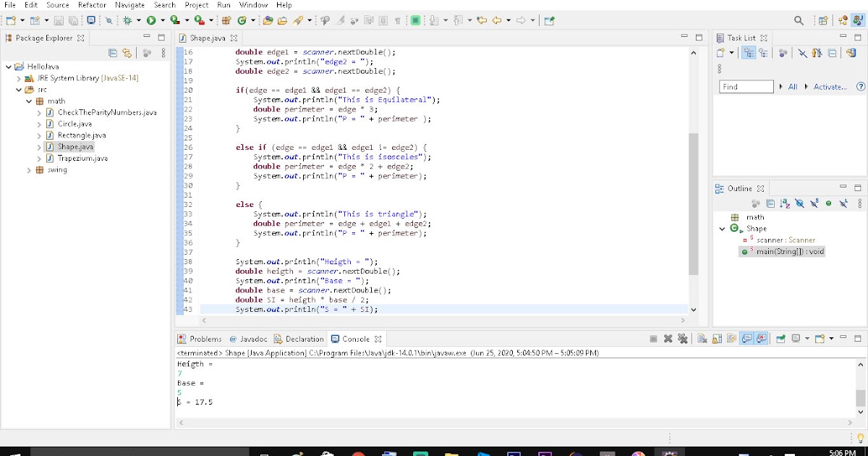
Task: Click the Activate link in Task List
Action: point(830,86)
